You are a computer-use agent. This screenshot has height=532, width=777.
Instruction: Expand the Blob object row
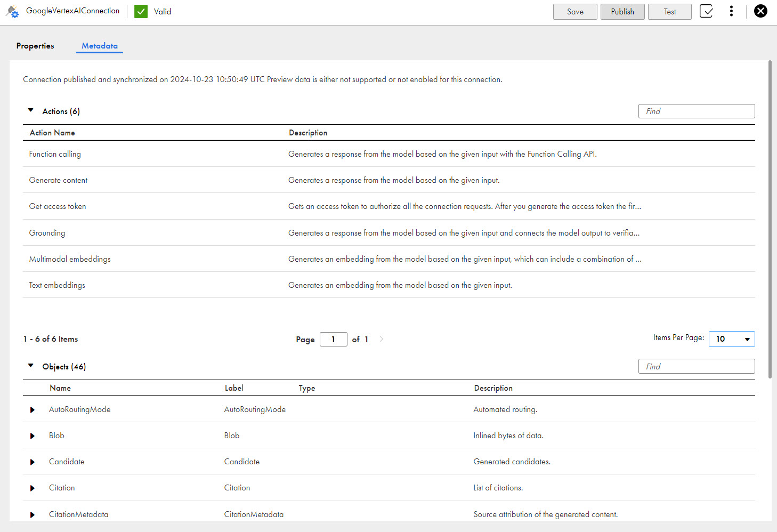33,436
